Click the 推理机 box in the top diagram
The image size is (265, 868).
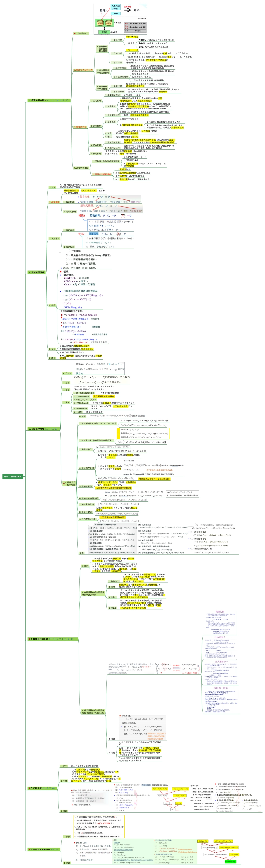[104, 32]
